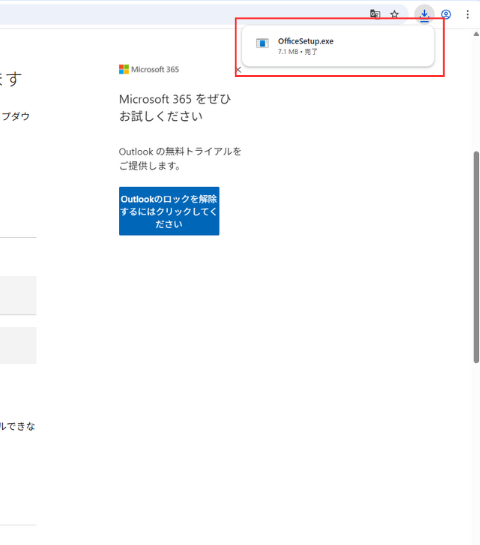Click the OfficeSetup.exe installer file icon

(x=262, y=43)
